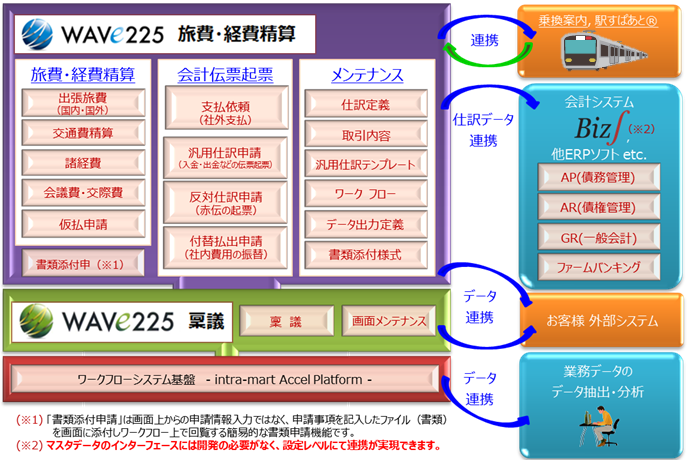This screenshot has width=687, height=460.
Task: Click the red (※2) マスタデータ footnote
Action: pos(228,446)
